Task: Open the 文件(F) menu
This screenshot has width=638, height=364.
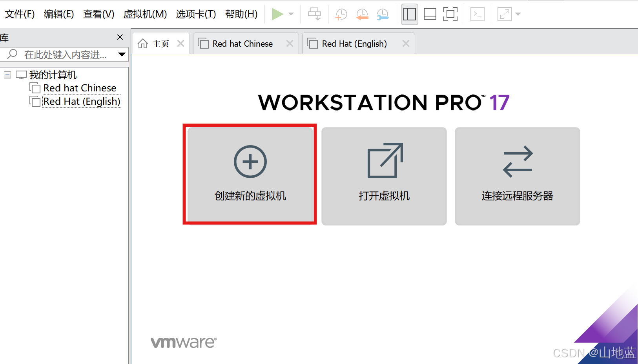Action: point(20,14)
